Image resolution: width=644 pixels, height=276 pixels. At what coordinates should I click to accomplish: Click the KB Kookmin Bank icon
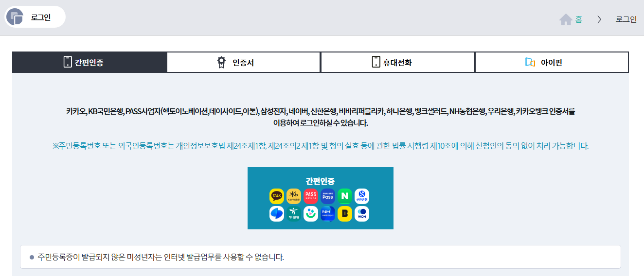294,196
